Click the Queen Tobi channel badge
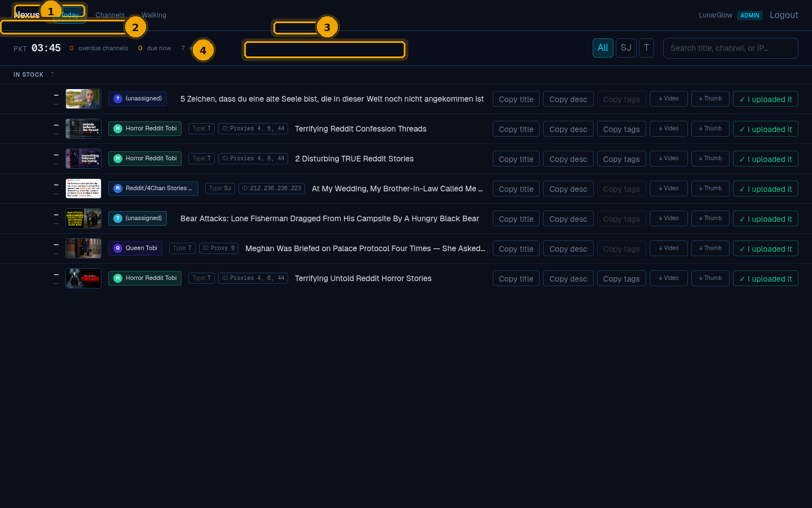 [135, 248]
